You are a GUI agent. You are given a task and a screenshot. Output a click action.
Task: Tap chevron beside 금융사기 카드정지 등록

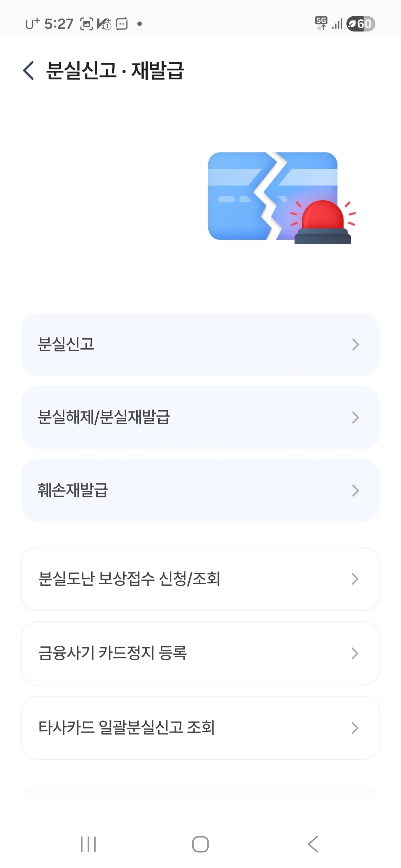click(355, 654)
